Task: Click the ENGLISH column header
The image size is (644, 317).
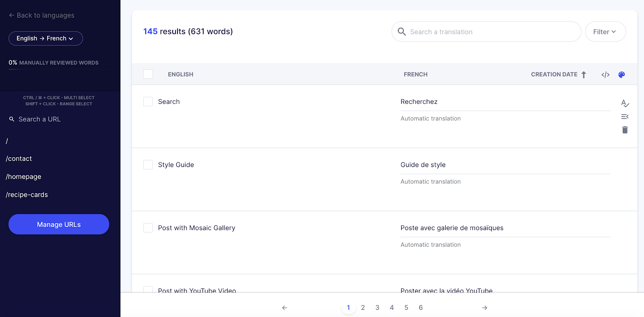Action: (x=180, y=74)
